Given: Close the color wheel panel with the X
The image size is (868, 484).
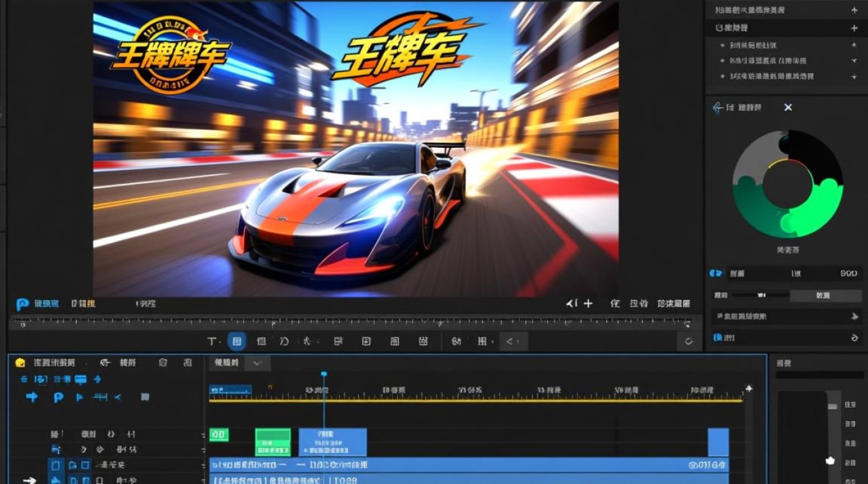Looking at the screenshot, I should coord(788,108).
